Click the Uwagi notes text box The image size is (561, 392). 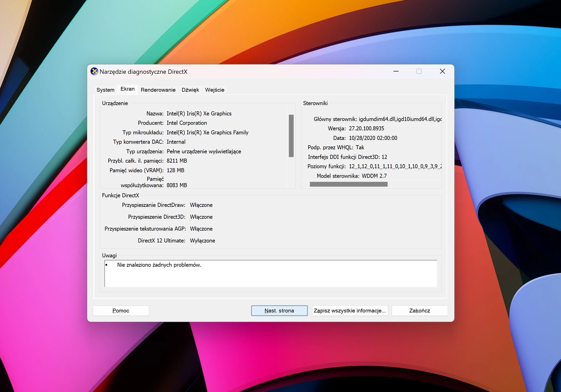coord(271,274)
